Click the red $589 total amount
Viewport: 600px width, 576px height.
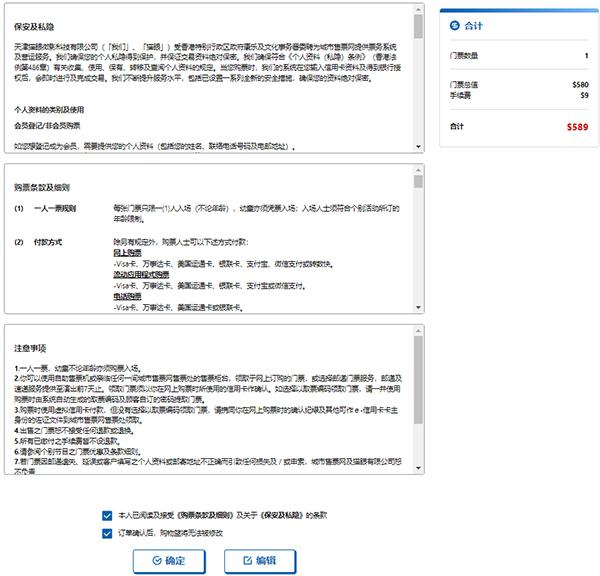tap(576, 127)
